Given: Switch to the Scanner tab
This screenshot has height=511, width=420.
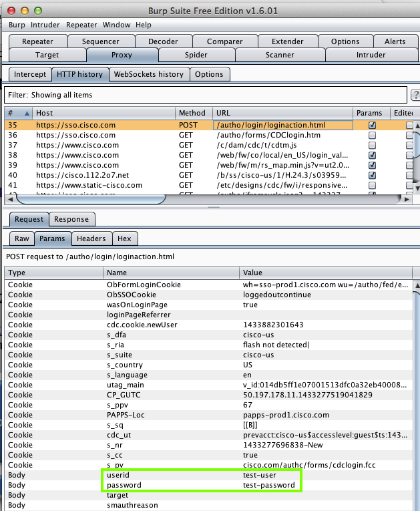Looking at the screenshot, I should click(x=280, y=55).
